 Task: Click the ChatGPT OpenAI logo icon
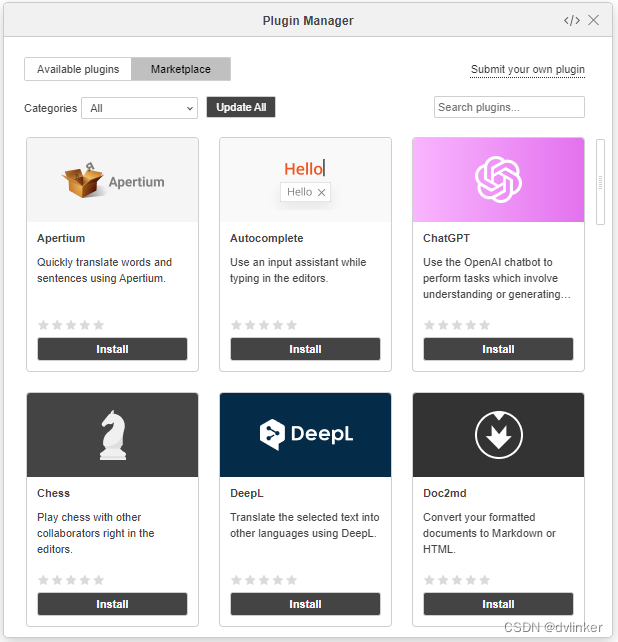point(498,180)
